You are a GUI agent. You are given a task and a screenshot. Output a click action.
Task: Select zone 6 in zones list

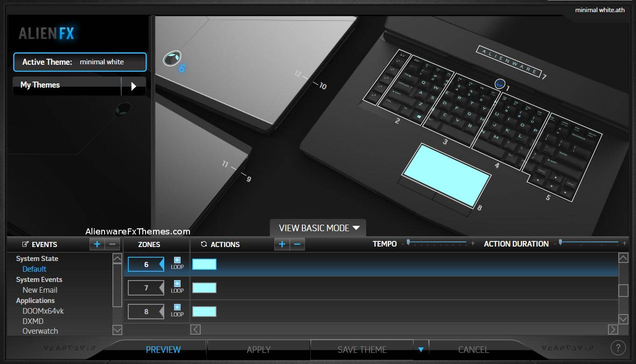[146, 264]
